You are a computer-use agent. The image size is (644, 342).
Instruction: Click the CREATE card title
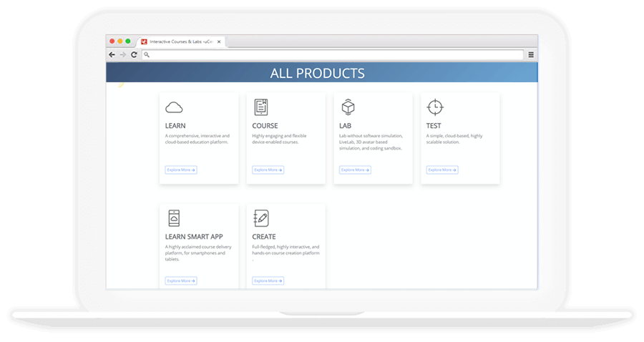[x=264, y=237]
